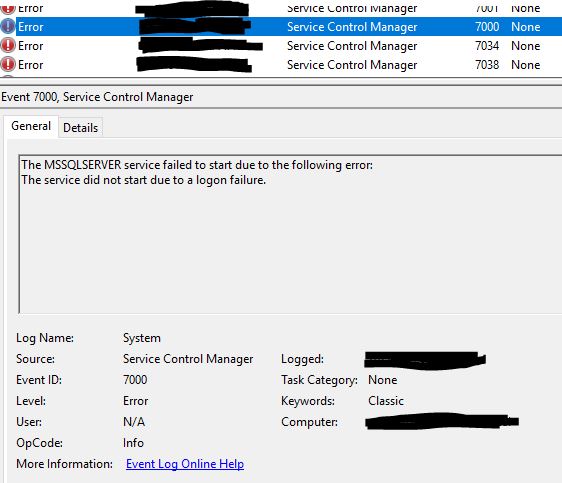The width and height of the screenshot is (562, 483).
Task: Click the error icon on the 7038 event row
Action: click(8, 65)
